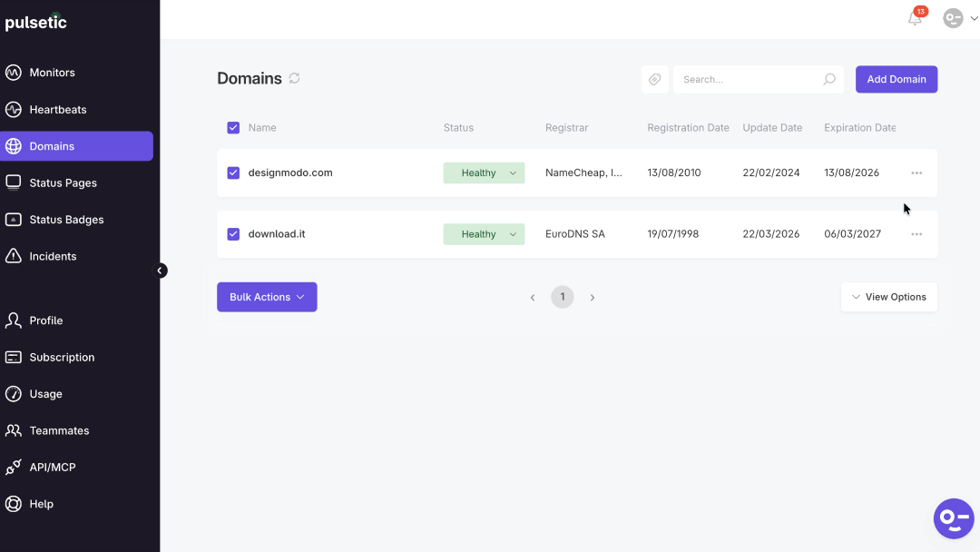The width and height of the screenshot is (980, 552).
Task: Uncheck the designmodo.com row checkbox
Action: tap(233, 172)
